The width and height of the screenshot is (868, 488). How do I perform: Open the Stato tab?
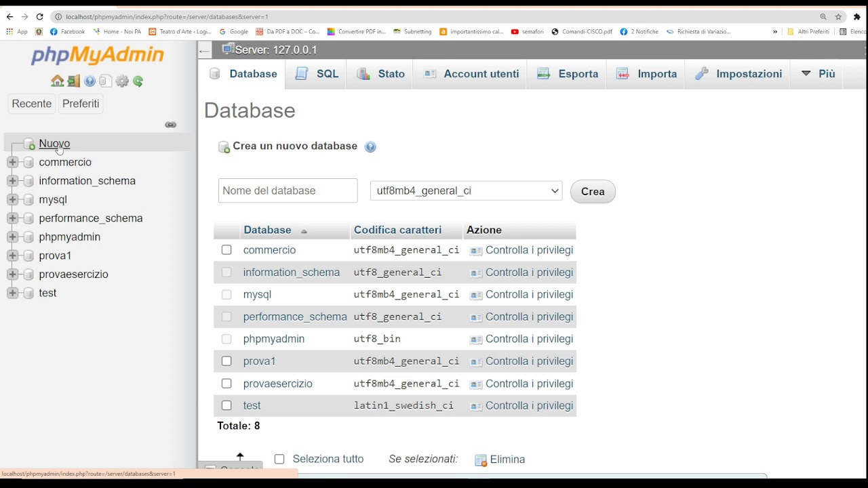(x=381, y=74)
